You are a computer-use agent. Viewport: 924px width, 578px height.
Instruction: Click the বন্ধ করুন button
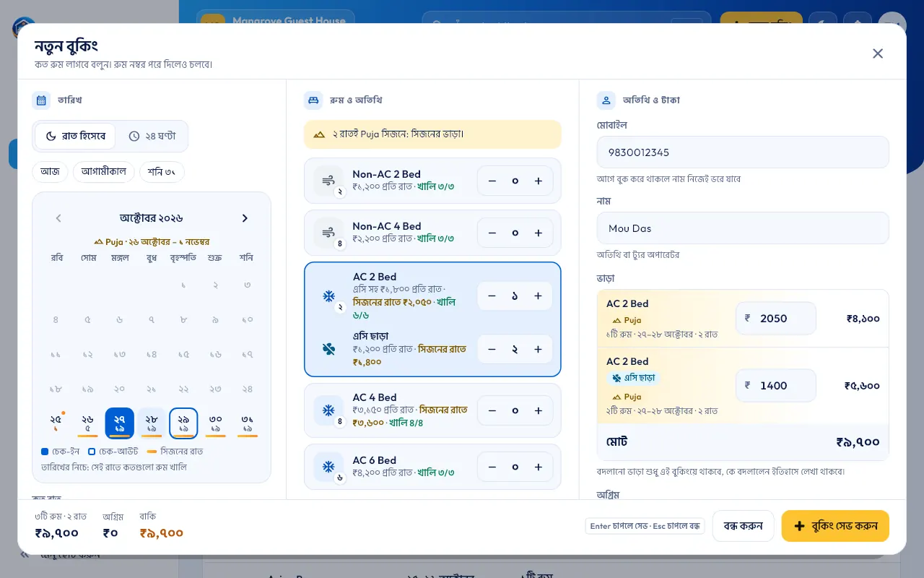[x=743, y=526]
